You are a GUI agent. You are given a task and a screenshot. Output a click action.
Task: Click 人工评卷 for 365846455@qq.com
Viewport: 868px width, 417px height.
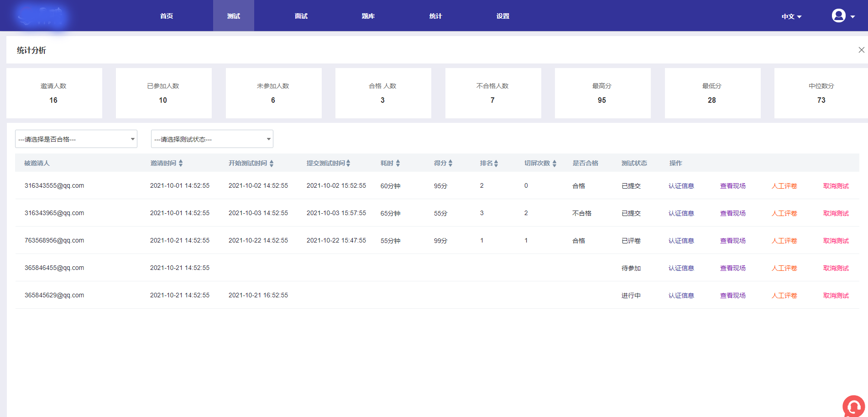[784, 268]
